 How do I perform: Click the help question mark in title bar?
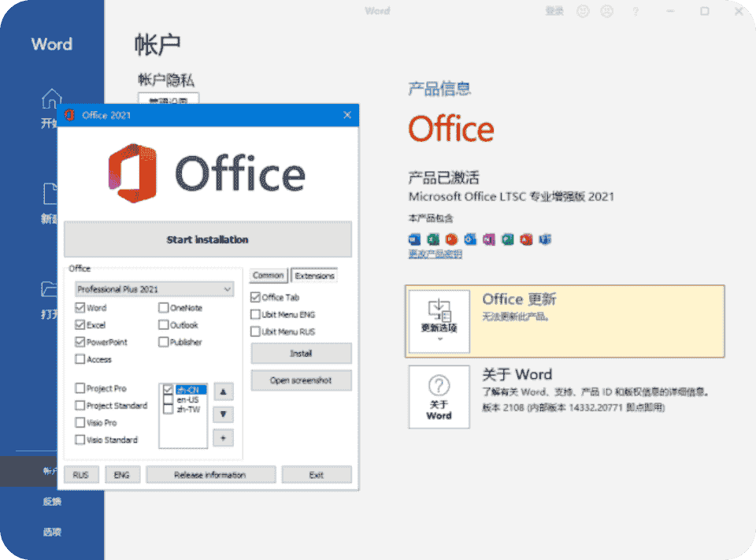[636, 12]
